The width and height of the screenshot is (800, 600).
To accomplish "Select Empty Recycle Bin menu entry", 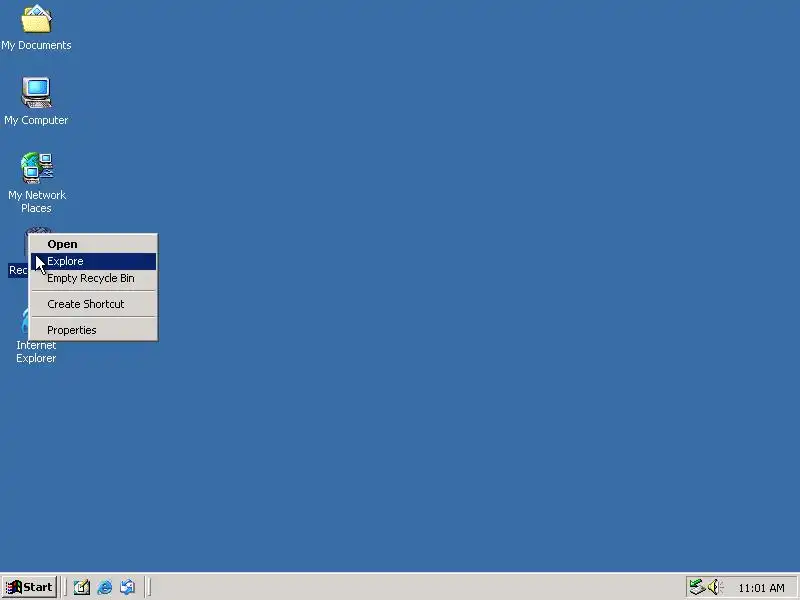I will click(93, 278).
